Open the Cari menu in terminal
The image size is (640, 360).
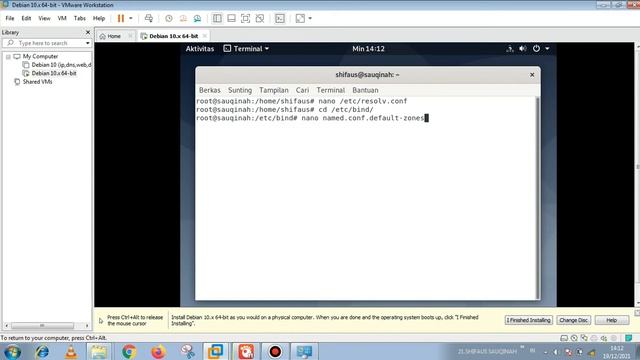[x=302, y=90]
